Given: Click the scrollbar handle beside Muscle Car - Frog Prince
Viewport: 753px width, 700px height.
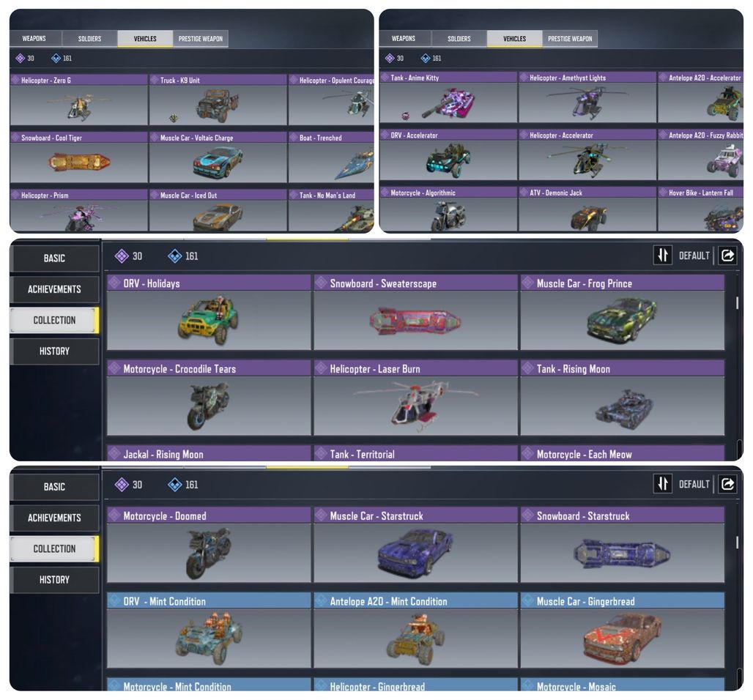Looking at the screenshot, I should coord(737,302).
